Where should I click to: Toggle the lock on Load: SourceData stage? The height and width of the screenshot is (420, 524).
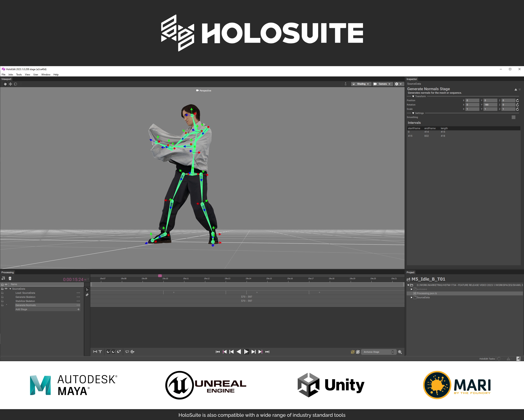2,293
